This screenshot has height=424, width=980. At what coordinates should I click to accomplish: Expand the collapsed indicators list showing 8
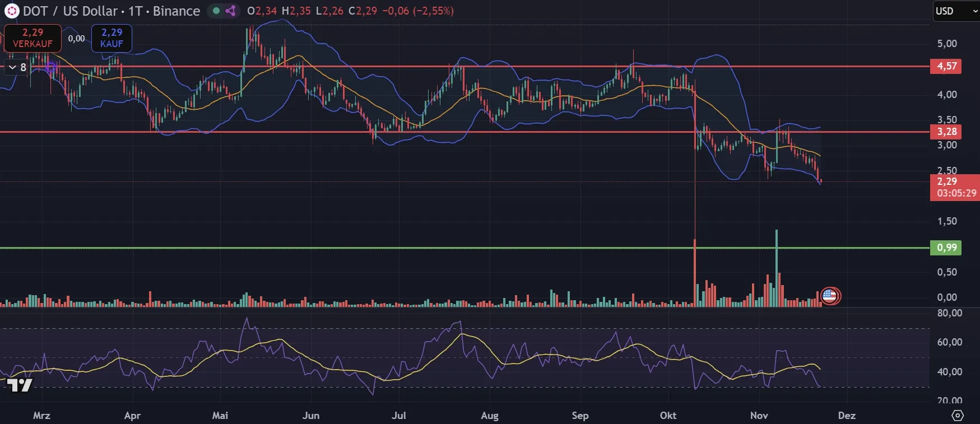coord(16,67)
